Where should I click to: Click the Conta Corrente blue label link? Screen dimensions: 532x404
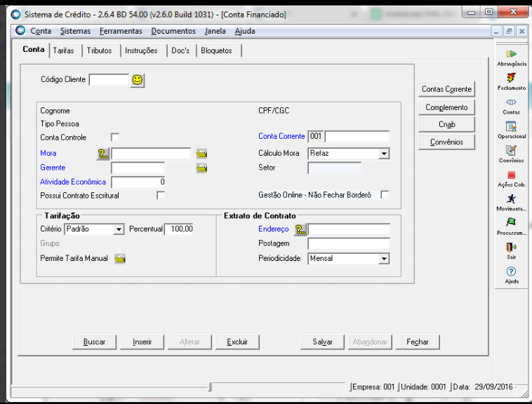[x=281, y=136]
